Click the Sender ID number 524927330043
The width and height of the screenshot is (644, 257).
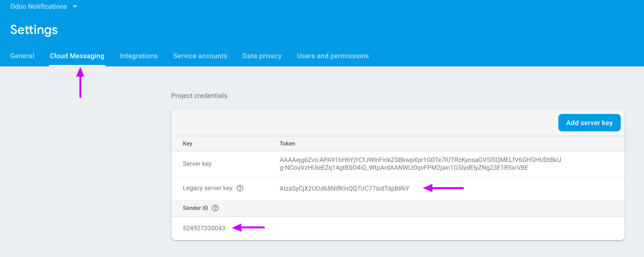(204, 228)
